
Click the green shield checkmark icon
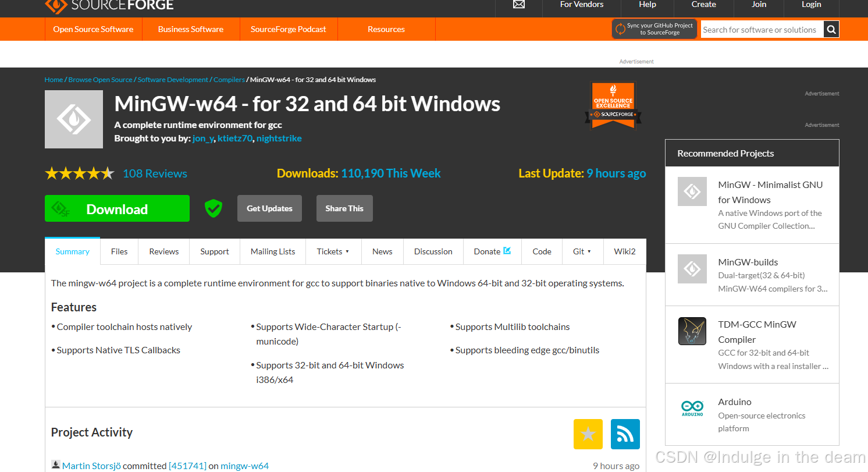214,208
